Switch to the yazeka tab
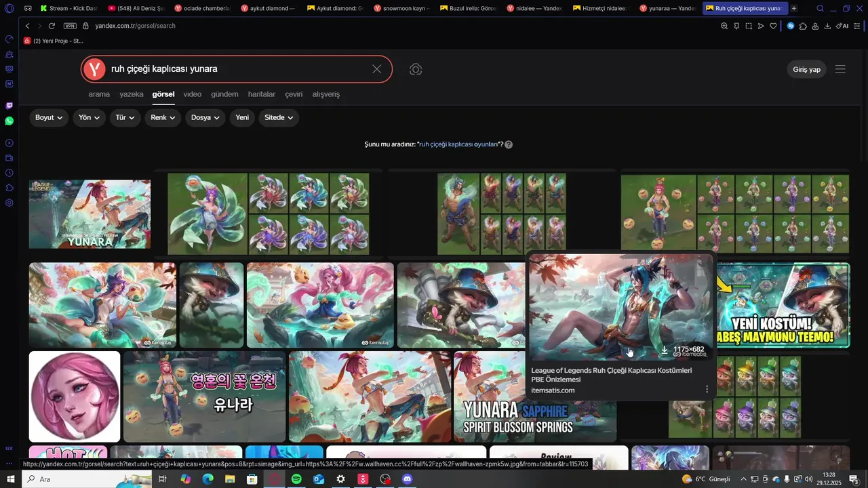Screen dimensions: 868x488 tap(132, 94)
